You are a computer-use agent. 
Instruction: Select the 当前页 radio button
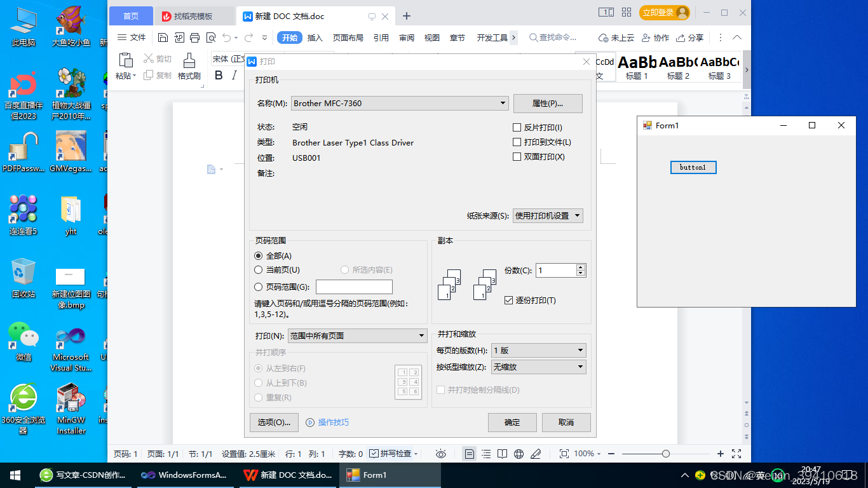[x=259, y=269]
